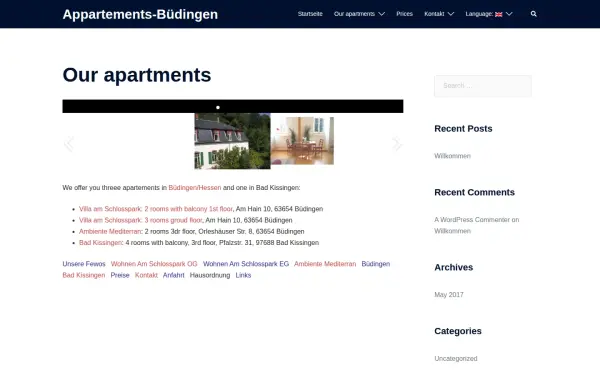Go to next slide arrow
600x375 pixels.
pos(397,143)
